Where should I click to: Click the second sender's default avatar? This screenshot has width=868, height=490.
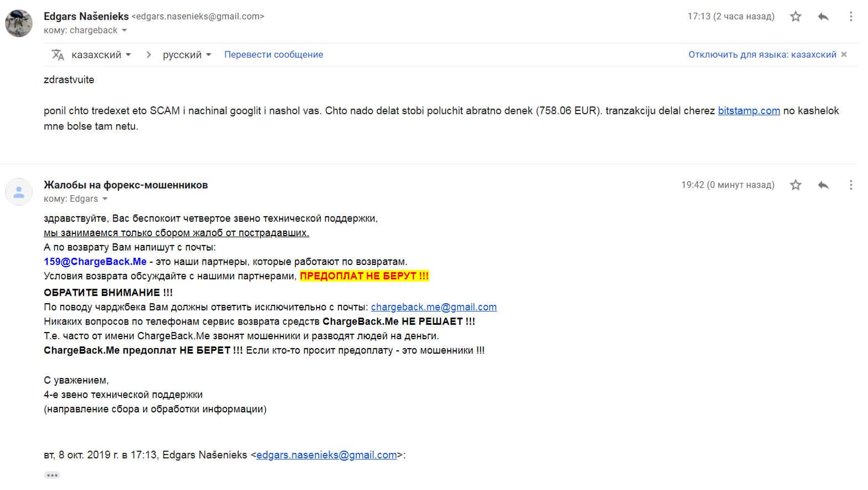point(19,192)
